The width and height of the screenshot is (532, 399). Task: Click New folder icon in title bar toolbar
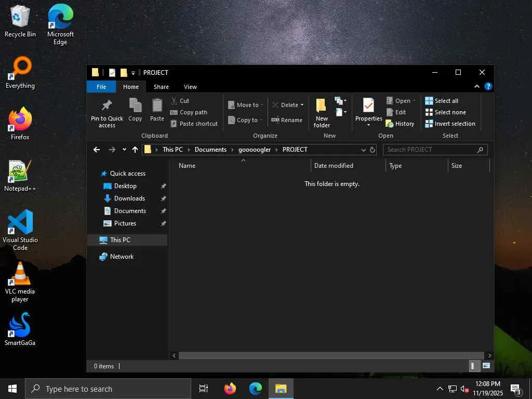click(x=124, y=73)
